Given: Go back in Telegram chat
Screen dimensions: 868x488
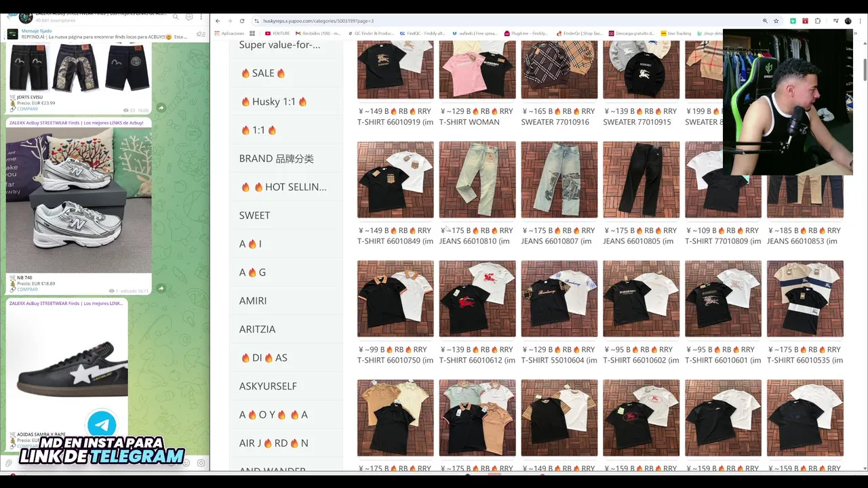Looking at the screenshot, I should [x=8, y=17].
